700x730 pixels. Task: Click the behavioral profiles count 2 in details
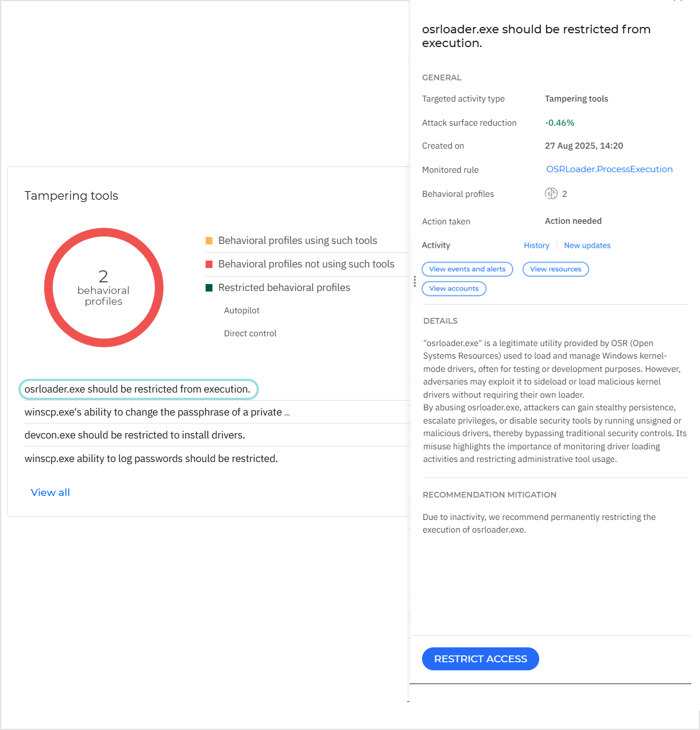564,194
